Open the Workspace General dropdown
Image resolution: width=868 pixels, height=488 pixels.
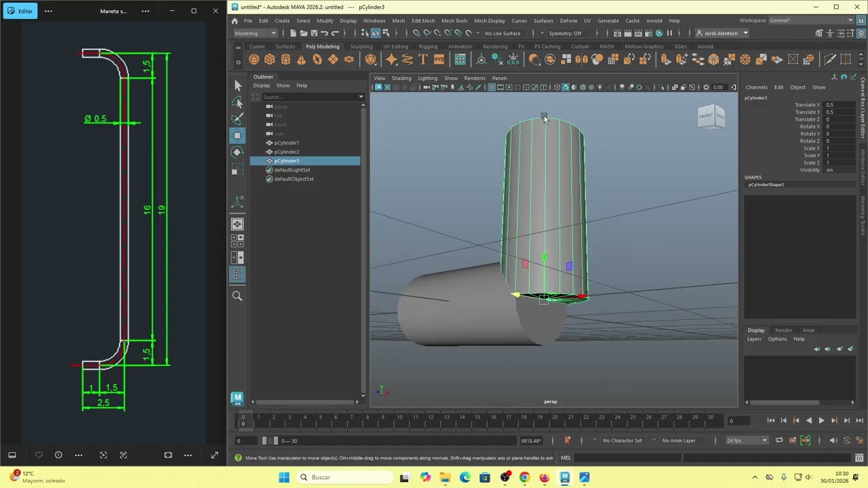click(810, 20)
